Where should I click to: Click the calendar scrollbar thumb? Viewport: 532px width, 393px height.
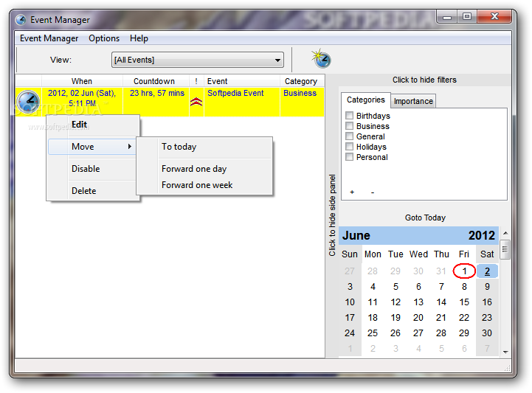coord(505,249)
